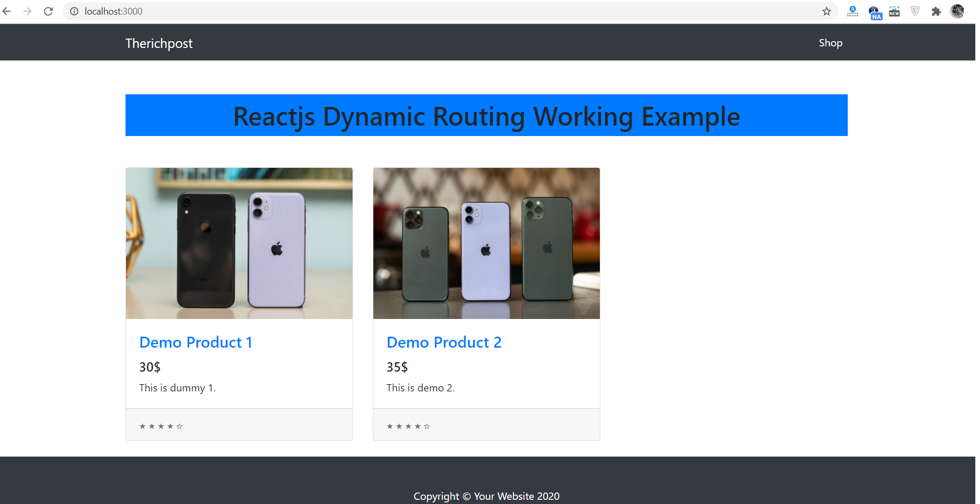Reload the page

(48, 11)
